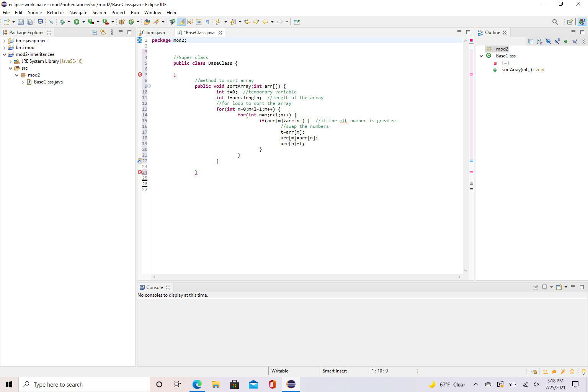Click the Windows taskbar search box
Viewport: 588px width, 392px height.
[84, 384]
